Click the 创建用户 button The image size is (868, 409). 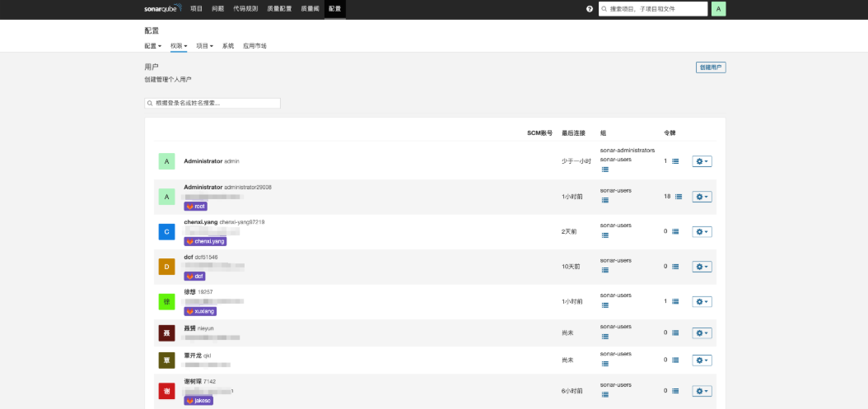pos(711,67)
